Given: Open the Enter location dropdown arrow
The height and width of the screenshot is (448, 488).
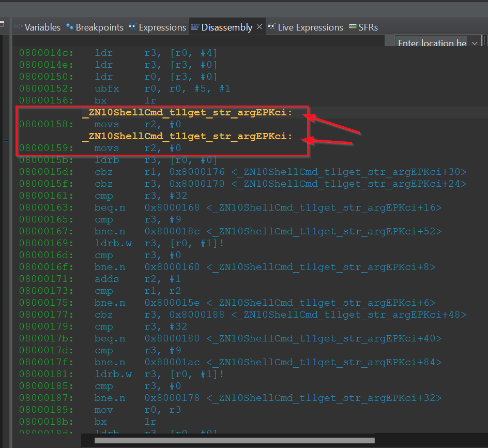Looking at the screenshot, I should [475, 43].
